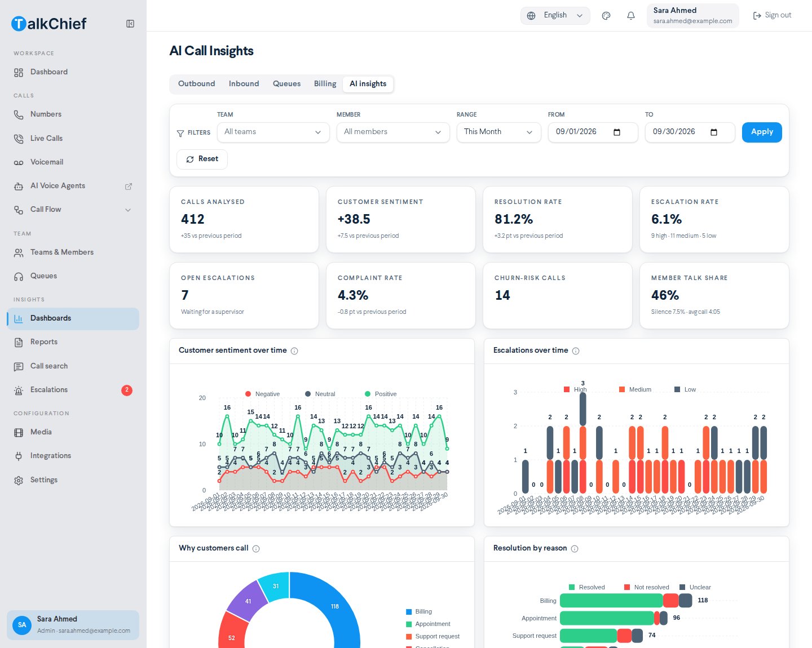The width and height of the screenshot is (812, 648).
Task: Show info for Resolution by reason
Action: 575,549
